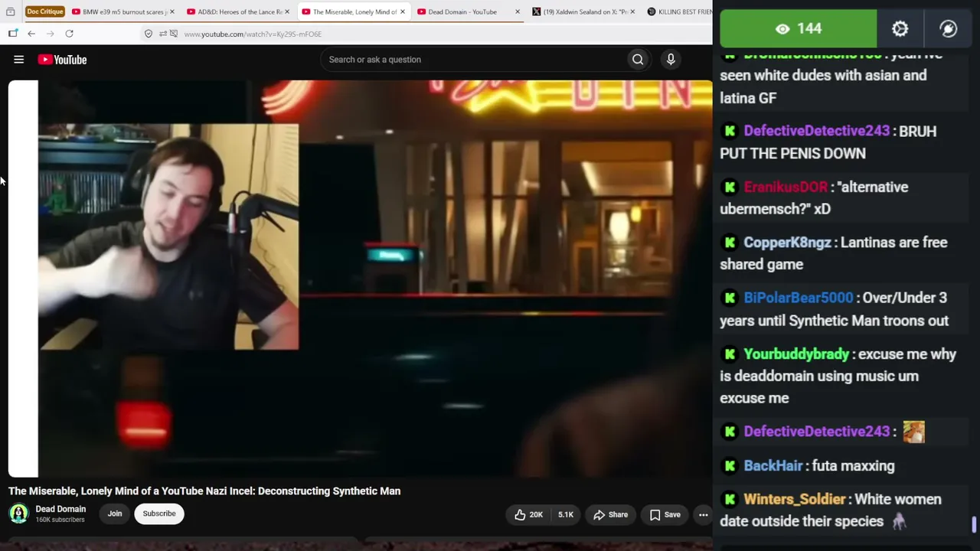This screenshot has height=551, width=980.
Task: Open the YouTube hamburger guide menu
Action: [18, 60]
